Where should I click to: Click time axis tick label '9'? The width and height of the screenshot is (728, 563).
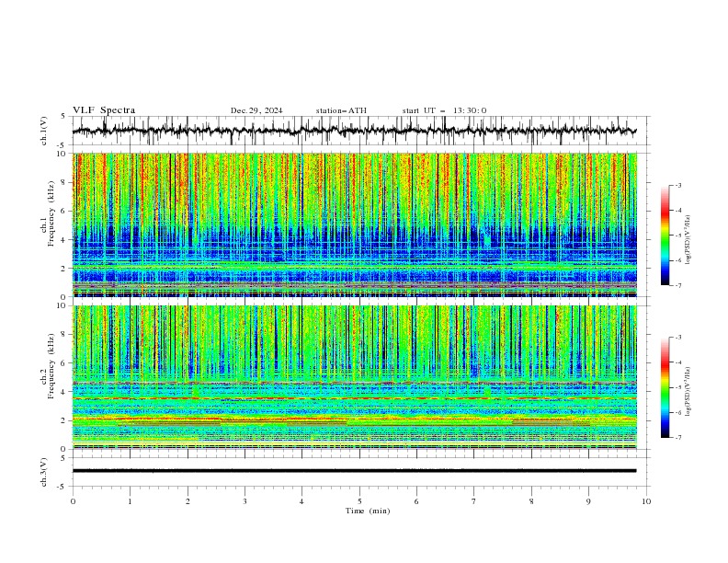coord(588,501)
